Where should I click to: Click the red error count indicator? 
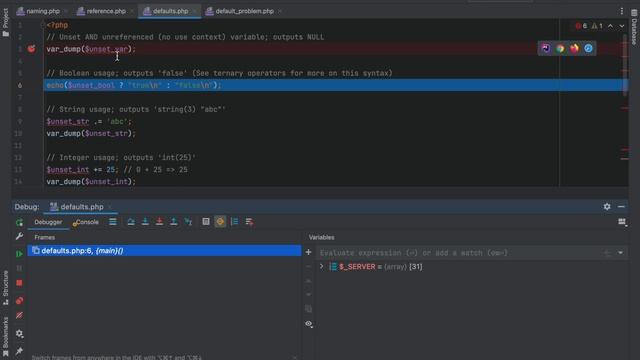point(581,26)
